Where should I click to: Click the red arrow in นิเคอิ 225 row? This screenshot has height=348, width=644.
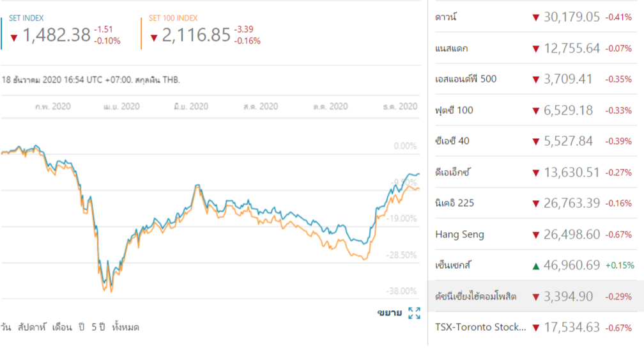536,203
